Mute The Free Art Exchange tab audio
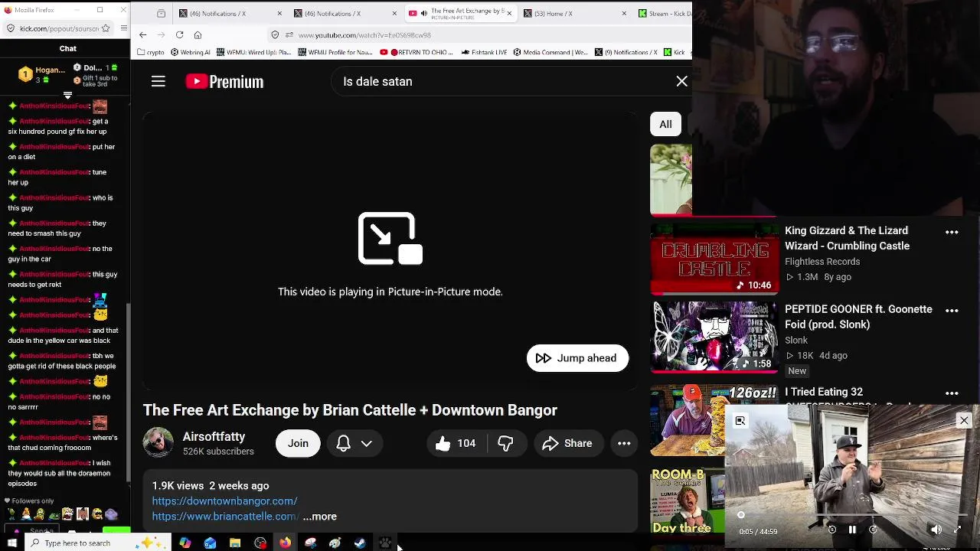The image size is (980, 551). [x=424, y=13]
